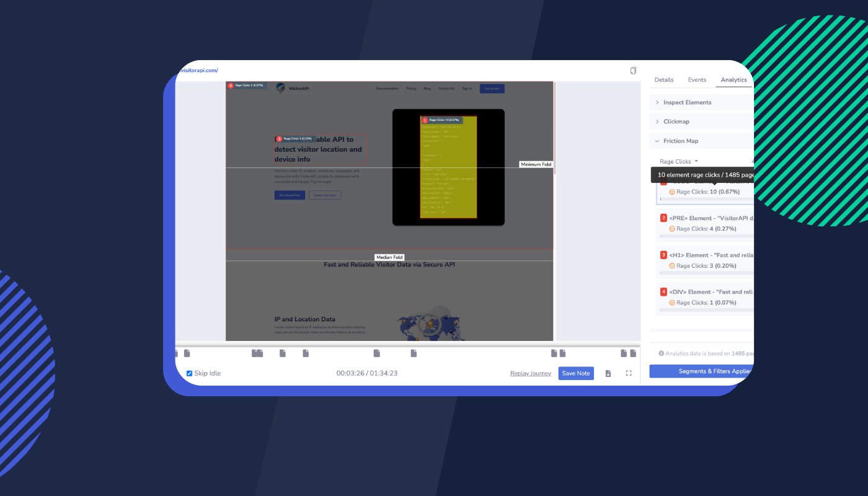868x496 pixels.
Task: Expand the Clickmap section
Action: (702, 122)
